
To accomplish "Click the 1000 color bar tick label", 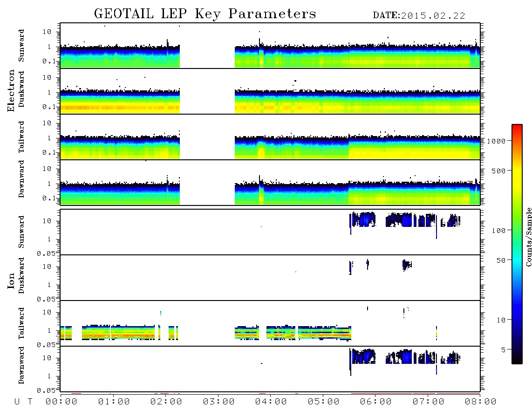I will click(x=496, y=141).
